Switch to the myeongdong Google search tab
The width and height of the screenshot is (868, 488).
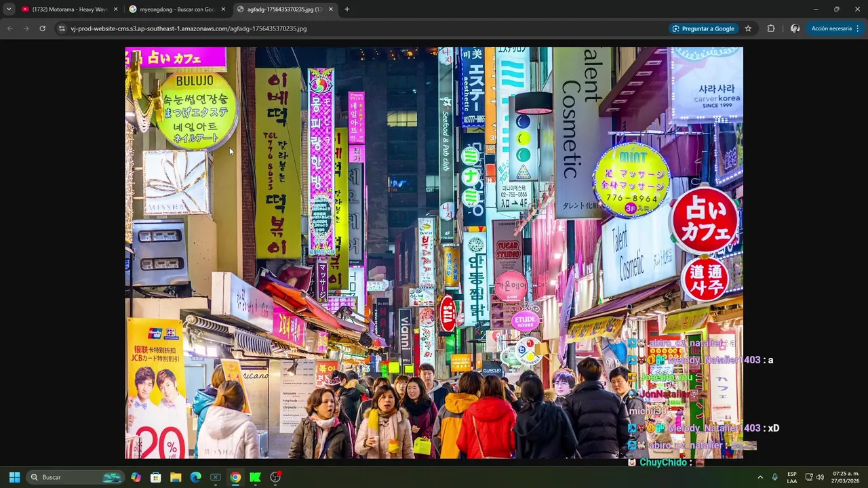tap(177, 9)
